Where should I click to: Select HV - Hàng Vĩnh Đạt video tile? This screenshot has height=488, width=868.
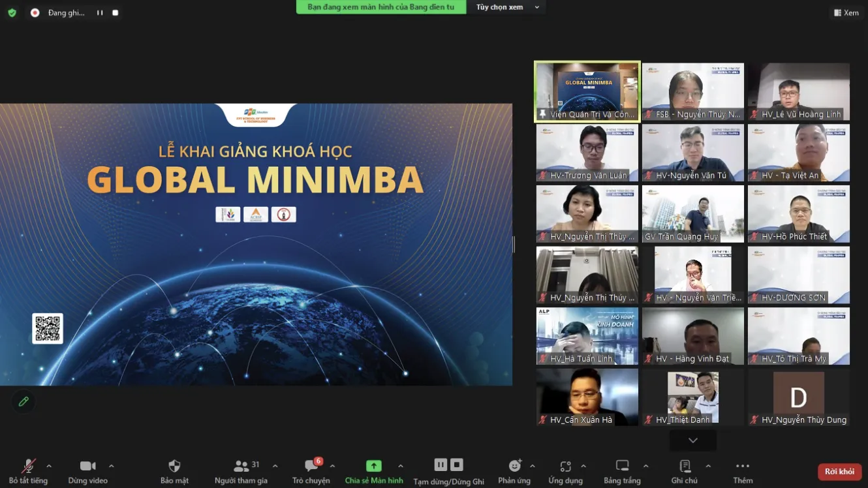693,337
